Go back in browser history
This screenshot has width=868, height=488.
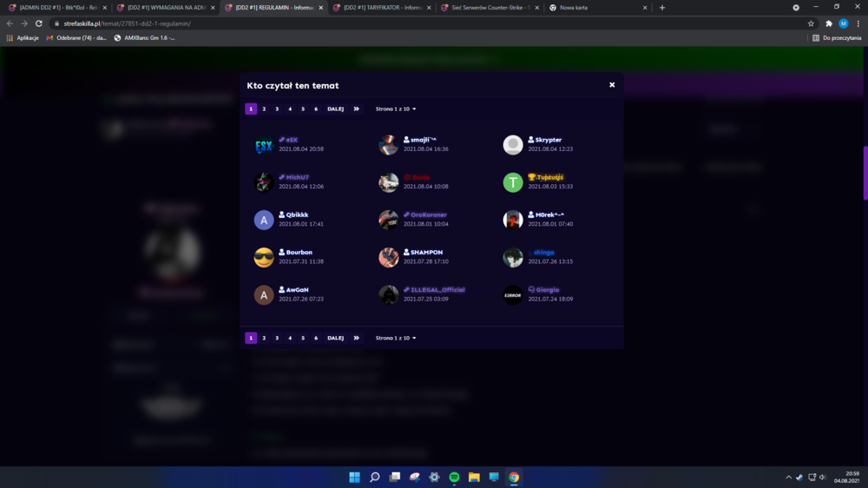pos(10,23)
